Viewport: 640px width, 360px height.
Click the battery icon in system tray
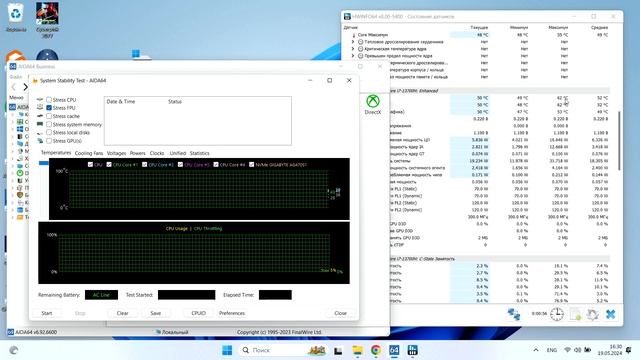tap(588, 350)
